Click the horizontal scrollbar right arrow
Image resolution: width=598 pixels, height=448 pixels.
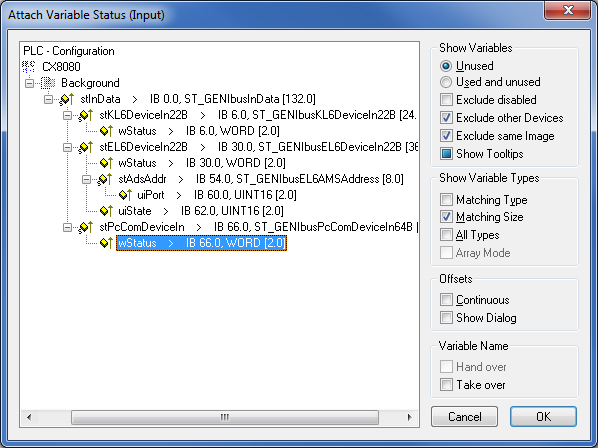pyautogui.click(x=410, y=417)
